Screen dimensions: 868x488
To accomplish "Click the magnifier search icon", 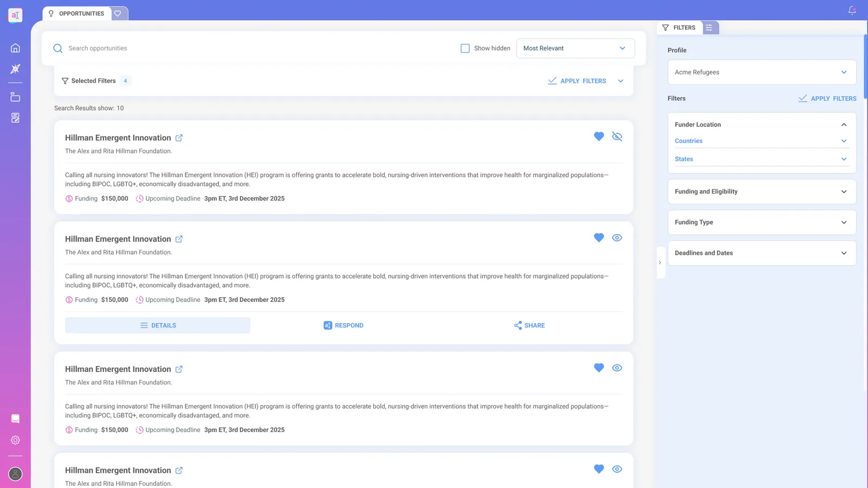I will [58, 48].
